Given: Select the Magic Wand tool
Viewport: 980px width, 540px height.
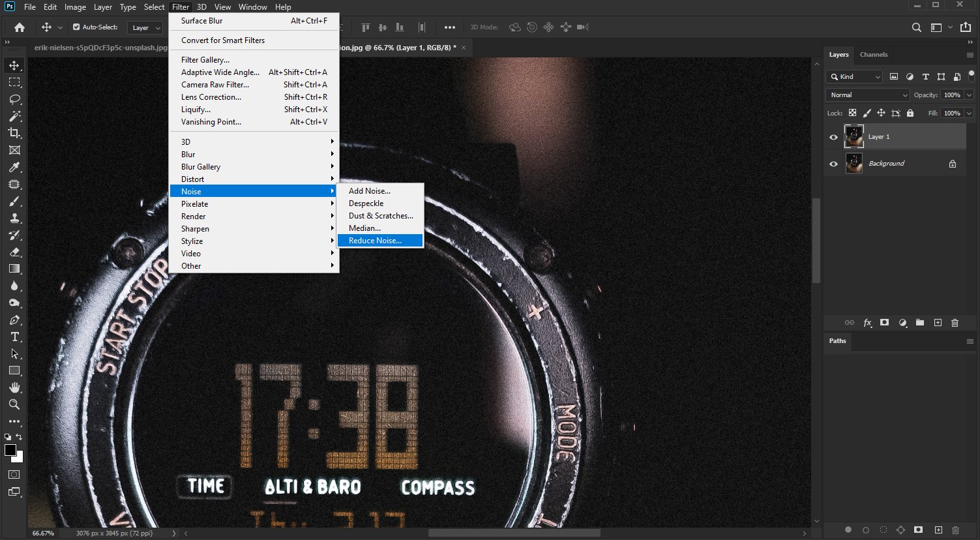Looking at the screenshot, I should 14,116.
